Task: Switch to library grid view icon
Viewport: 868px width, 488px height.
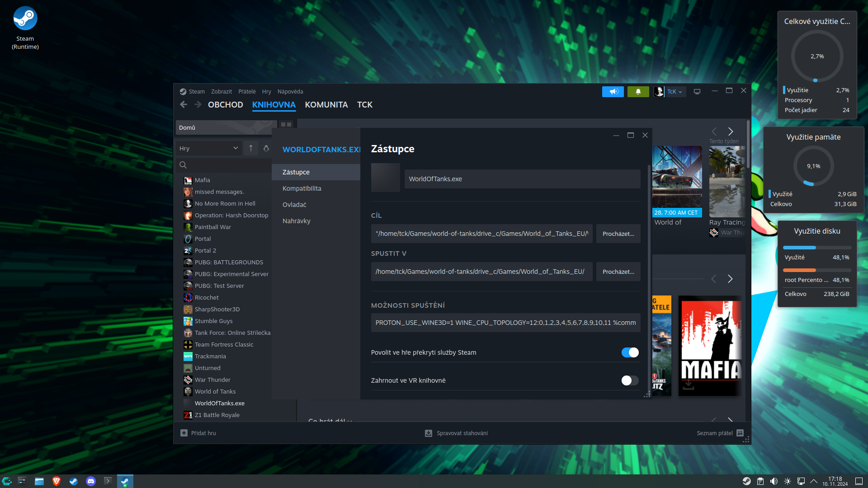Action: tap(286, 125)
